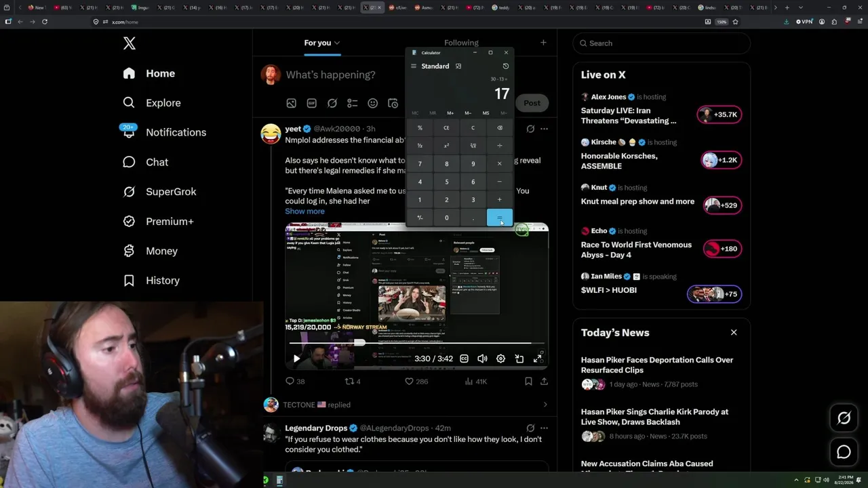Open the Calculator icon in the taskbar
Viewport: 868px width, 488px height.
coord(279,481)
